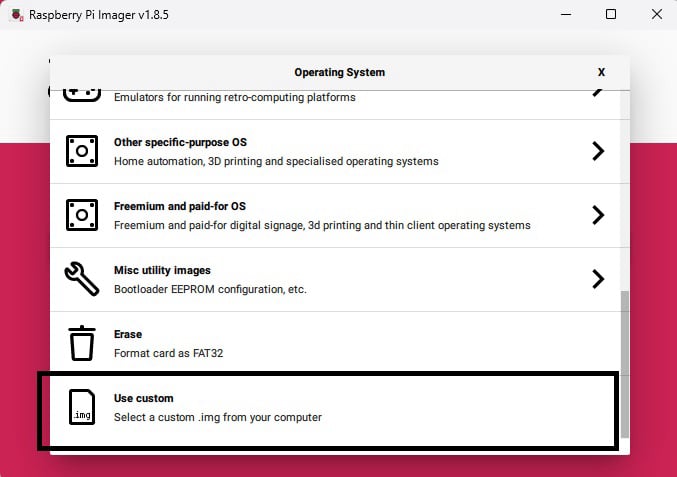This screenshot has height=477, width=677.
Task: Click 'Format card as FAT32' description text
Action: point(168,353)
